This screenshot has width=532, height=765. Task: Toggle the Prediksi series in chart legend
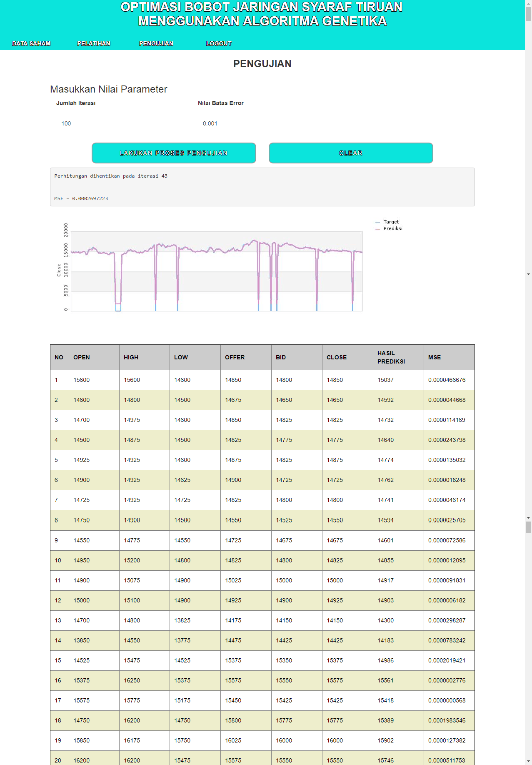(392, 228)
